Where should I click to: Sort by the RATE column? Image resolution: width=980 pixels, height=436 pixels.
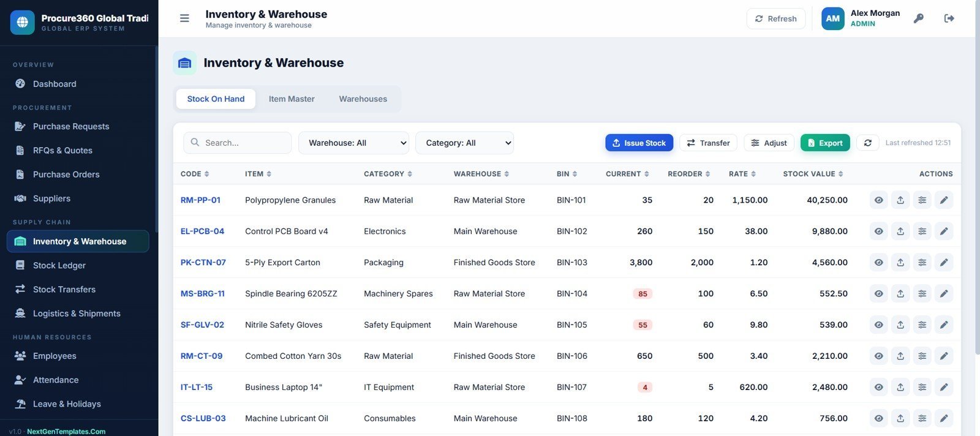pyautogui.click(x=742, y=174)
